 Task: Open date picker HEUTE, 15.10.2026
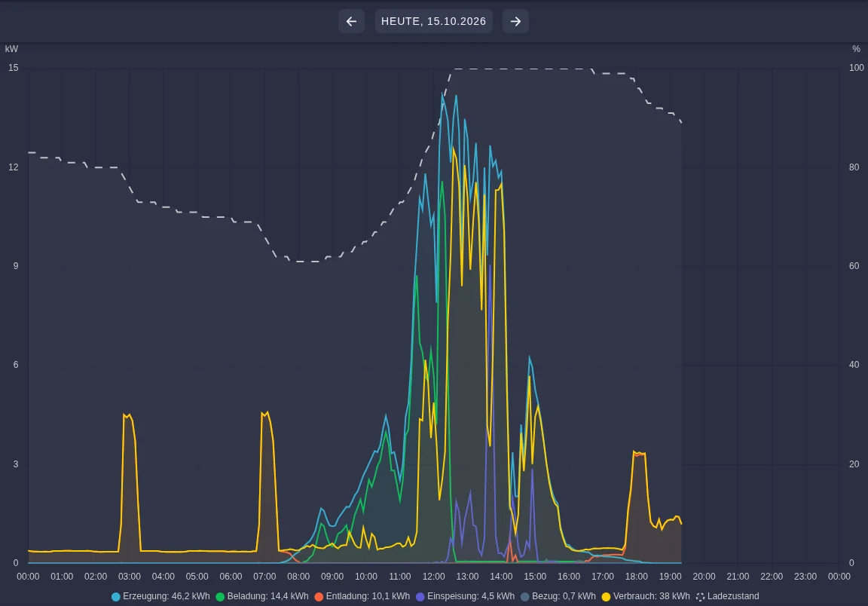[x=433, y=21]
